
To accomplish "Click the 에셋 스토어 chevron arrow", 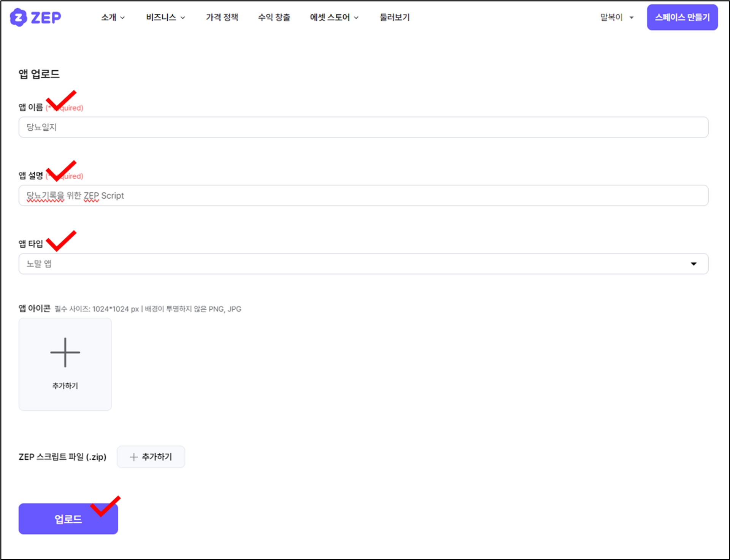I will tap(356, 18).
